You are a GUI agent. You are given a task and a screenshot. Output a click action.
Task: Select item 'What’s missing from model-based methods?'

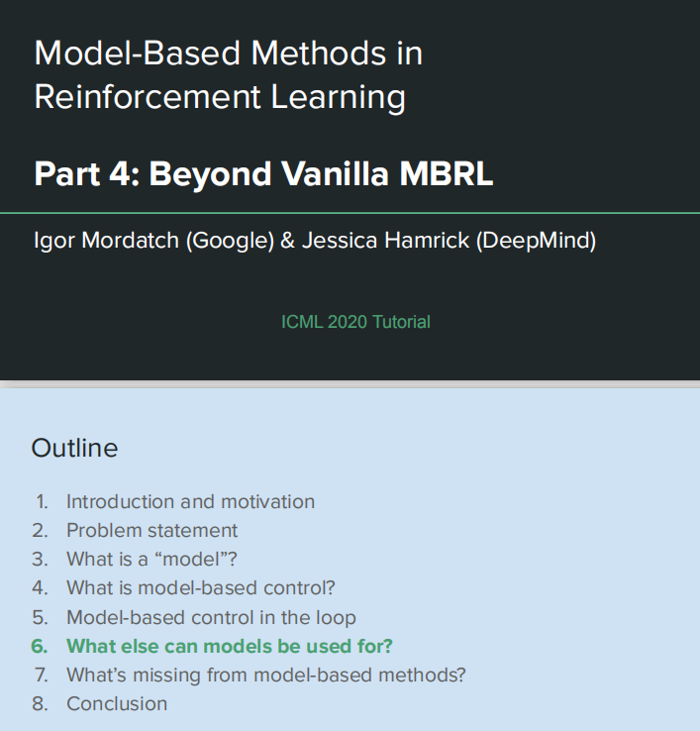(x=265, y=676)
